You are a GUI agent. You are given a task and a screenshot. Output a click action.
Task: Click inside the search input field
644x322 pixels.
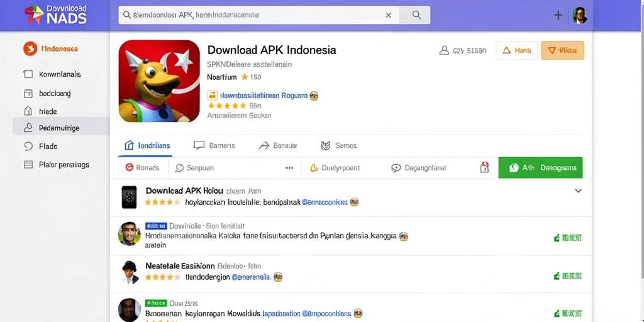click(x=258, y=15)
